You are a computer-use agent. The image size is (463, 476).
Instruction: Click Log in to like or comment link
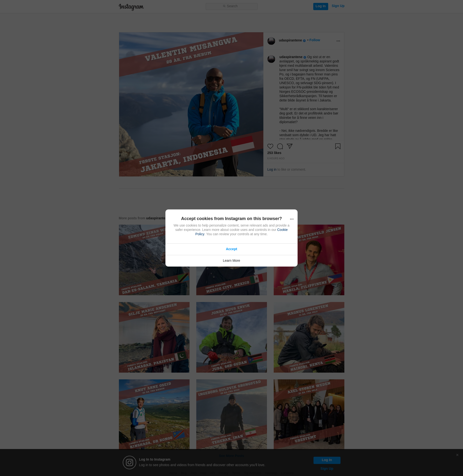pos(272,169)
